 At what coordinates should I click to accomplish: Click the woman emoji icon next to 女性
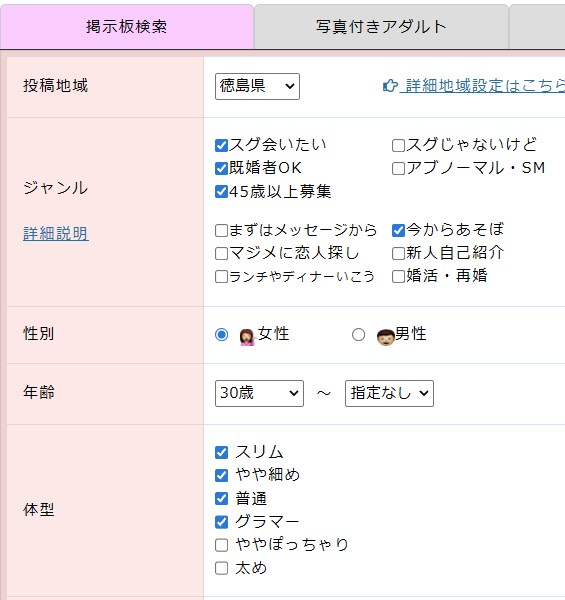tap(247, 337)
